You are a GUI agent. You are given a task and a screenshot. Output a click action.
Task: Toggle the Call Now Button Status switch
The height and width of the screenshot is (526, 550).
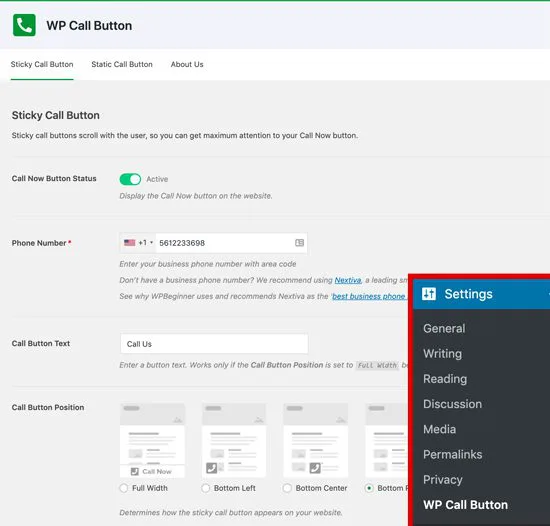[130, 179]
